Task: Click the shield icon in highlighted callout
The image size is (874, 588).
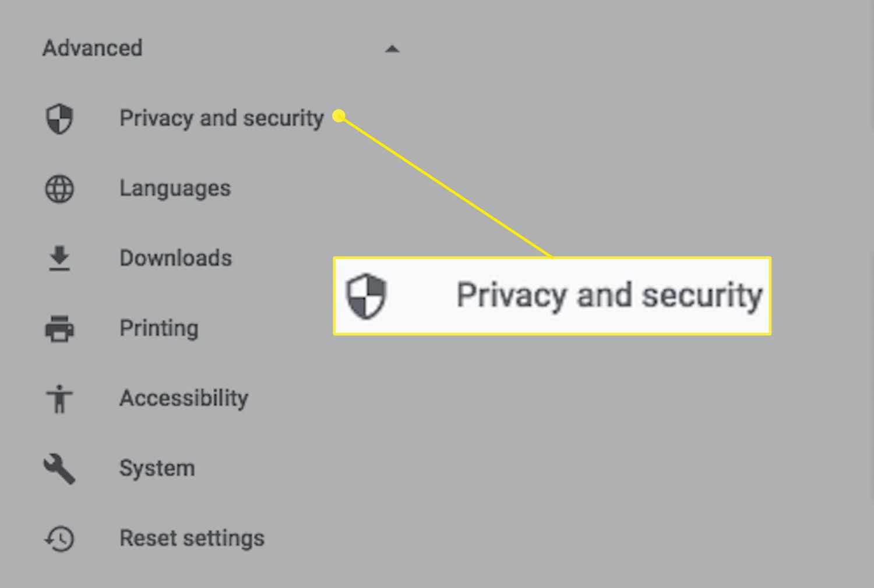Action: pyautogui.click(x=366, y=296)
